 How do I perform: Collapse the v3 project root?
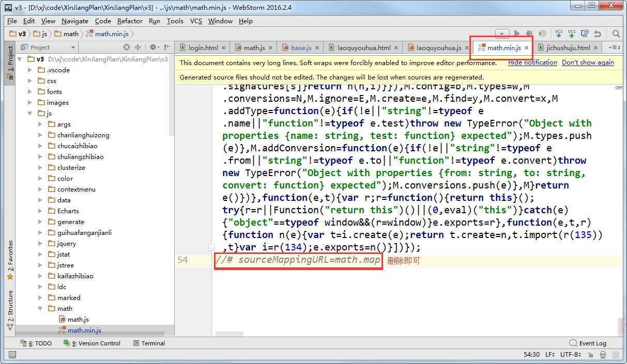(20, 59)
